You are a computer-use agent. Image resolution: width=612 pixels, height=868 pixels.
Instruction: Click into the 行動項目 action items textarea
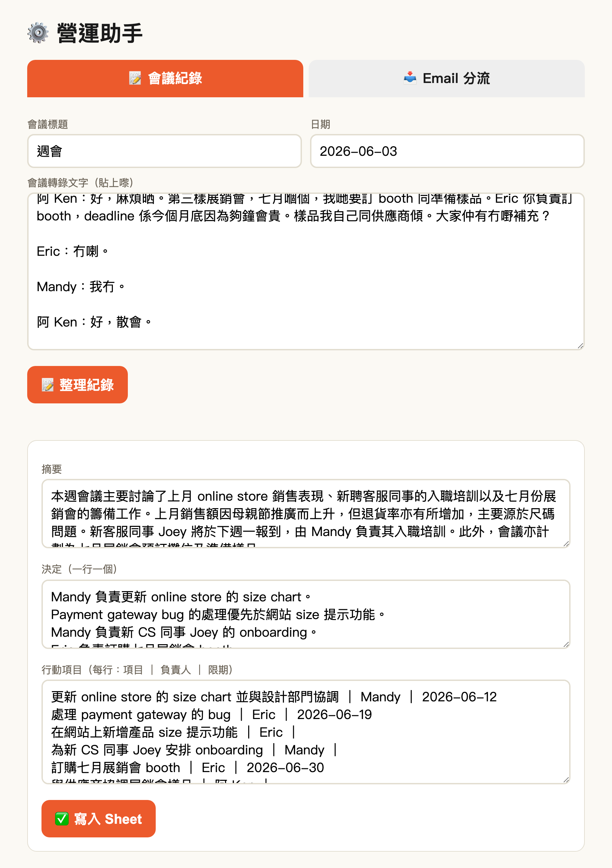[306, 732]
